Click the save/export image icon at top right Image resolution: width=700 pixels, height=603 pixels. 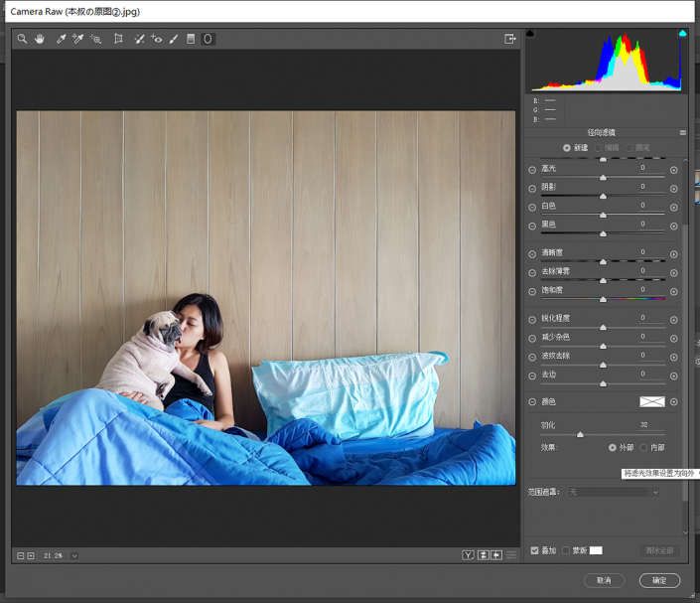point(509,39)
